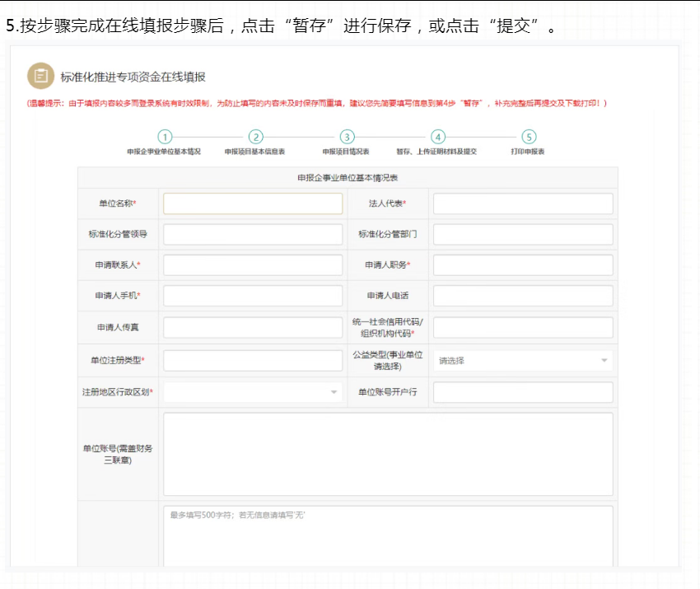Viewport: 700px width, 589px height.
Task: Click the large 单位账号 text area
Action: click(387, 453)
